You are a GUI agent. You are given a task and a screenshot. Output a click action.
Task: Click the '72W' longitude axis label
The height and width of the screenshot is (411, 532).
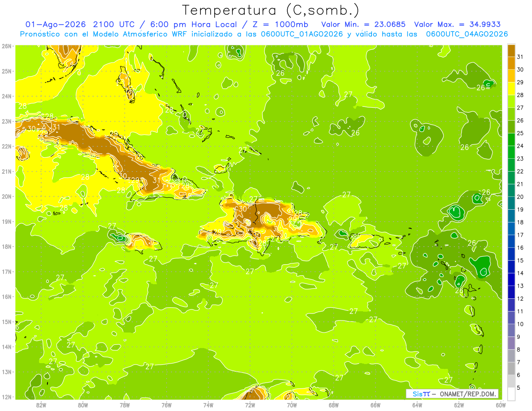250,405
